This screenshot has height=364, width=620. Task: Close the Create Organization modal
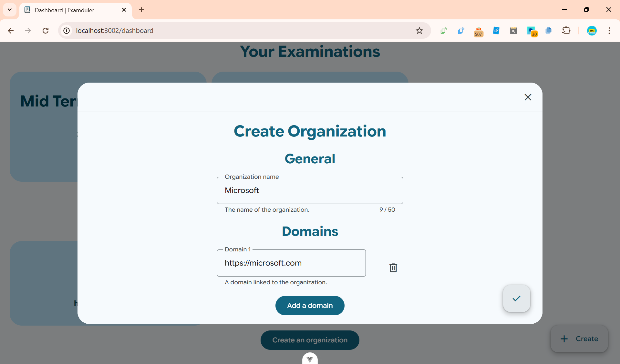tap(528, 97)
